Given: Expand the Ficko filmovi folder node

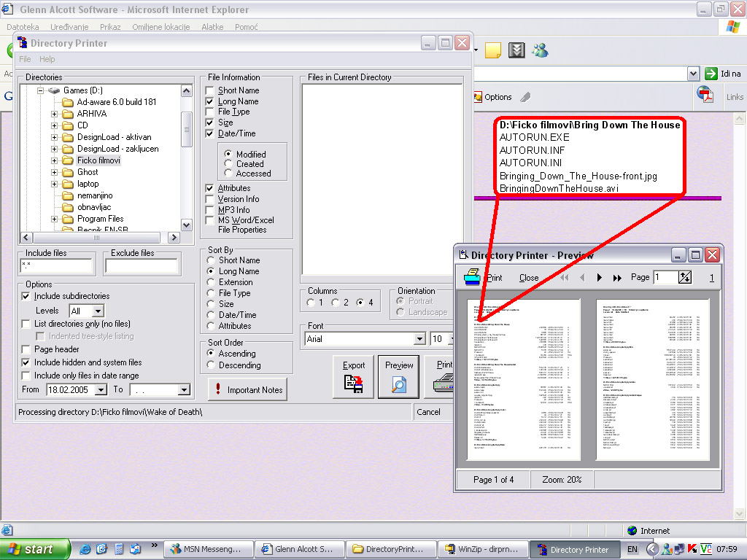Looking at the screenshot, I should pos(54,160).
